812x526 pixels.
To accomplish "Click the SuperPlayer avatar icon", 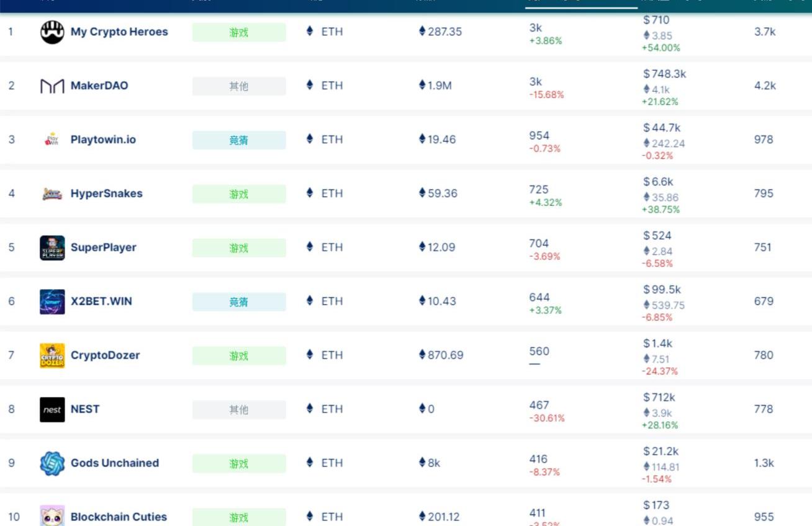I will click(x=52, y=247).
